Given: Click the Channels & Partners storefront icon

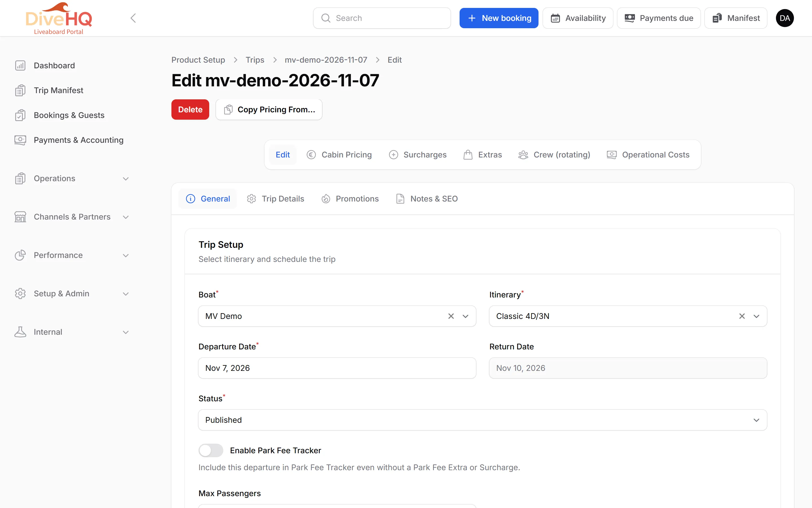Looking at the screenshot, I should [x=20, y=217].
